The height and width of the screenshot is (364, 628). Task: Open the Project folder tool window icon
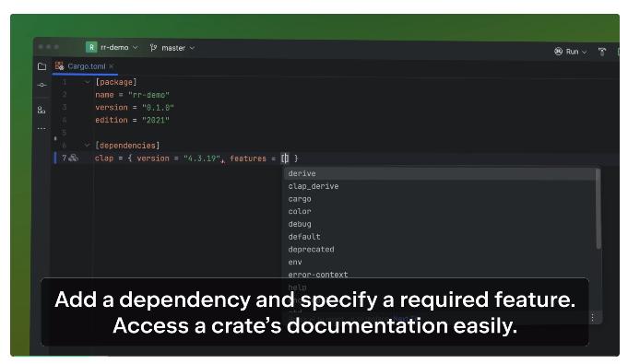tap(42, 66)
